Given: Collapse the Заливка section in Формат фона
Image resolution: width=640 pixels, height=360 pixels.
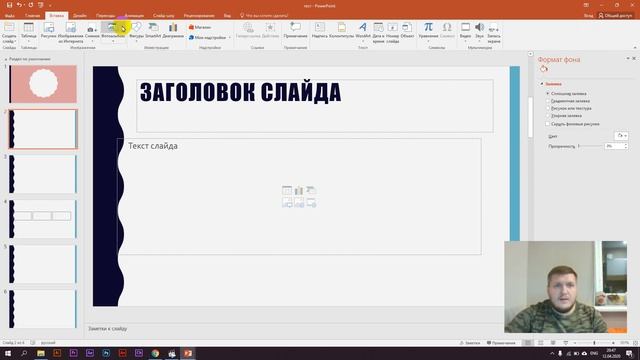Looking at the screenshot, I should [x=542, y=84].
